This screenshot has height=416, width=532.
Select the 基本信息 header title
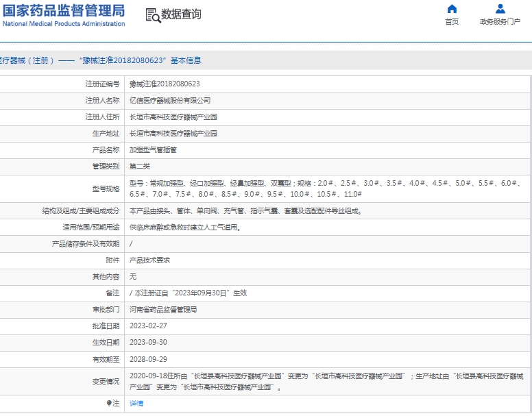[x=186, y=60]
